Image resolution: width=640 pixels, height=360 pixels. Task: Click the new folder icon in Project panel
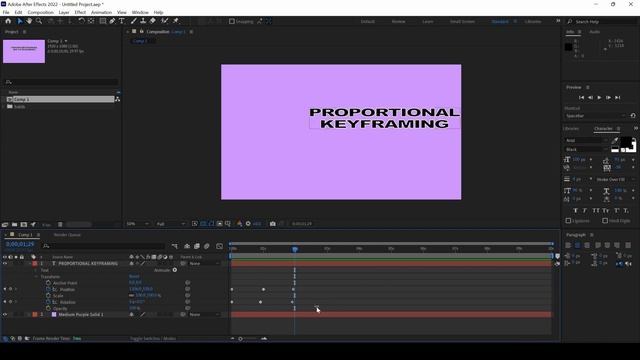coord(14,224)
